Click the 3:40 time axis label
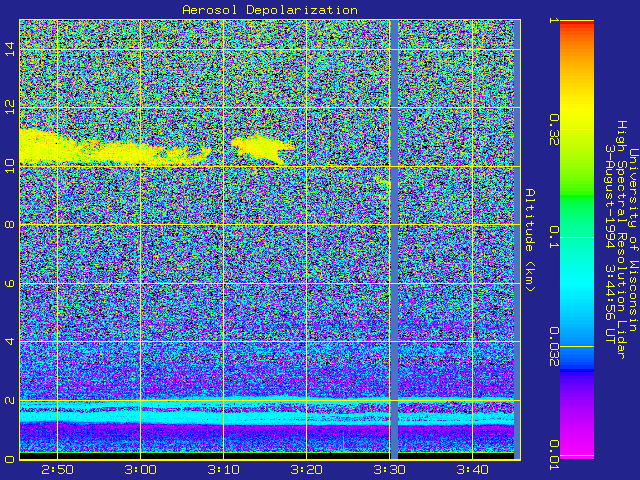640x480 pixels. (x=472, y=470)
